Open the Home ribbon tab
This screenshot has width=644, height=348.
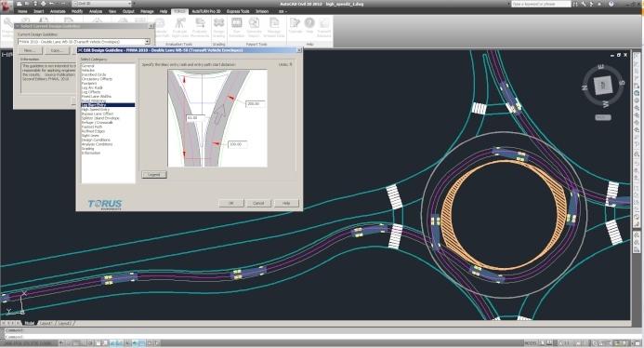pos(22,11)
